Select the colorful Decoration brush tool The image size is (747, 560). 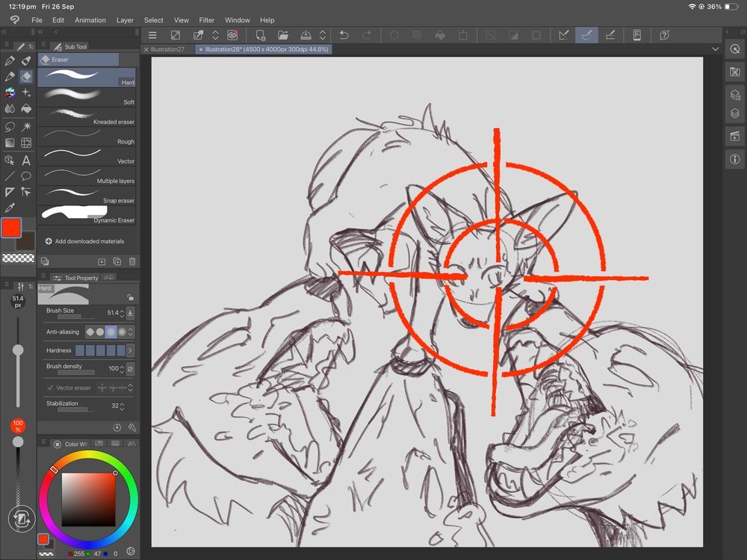point(10,93)
